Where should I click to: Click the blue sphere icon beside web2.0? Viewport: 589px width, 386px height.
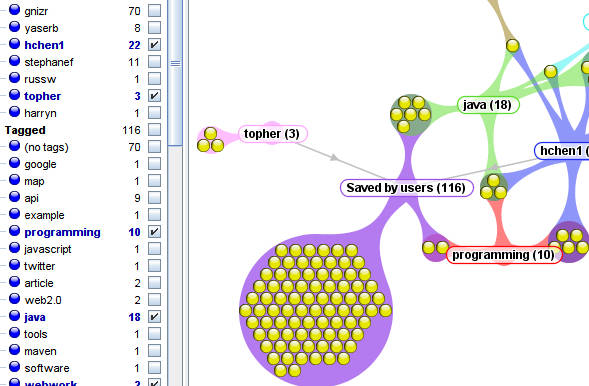click(14, 299)
